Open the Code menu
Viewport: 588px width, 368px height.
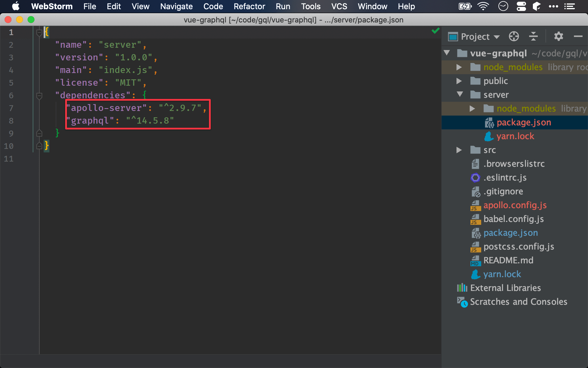click(213, 6)
